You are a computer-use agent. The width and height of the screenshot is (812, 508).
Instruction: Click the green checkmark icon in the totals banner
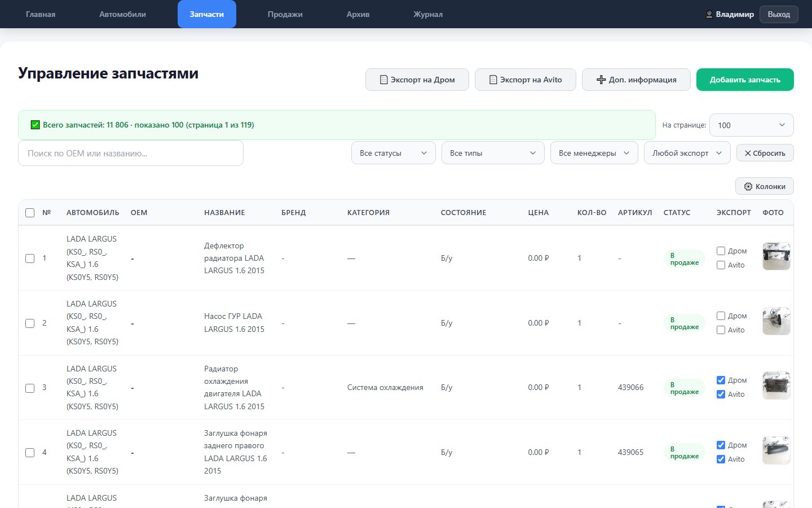click(35, 125)
